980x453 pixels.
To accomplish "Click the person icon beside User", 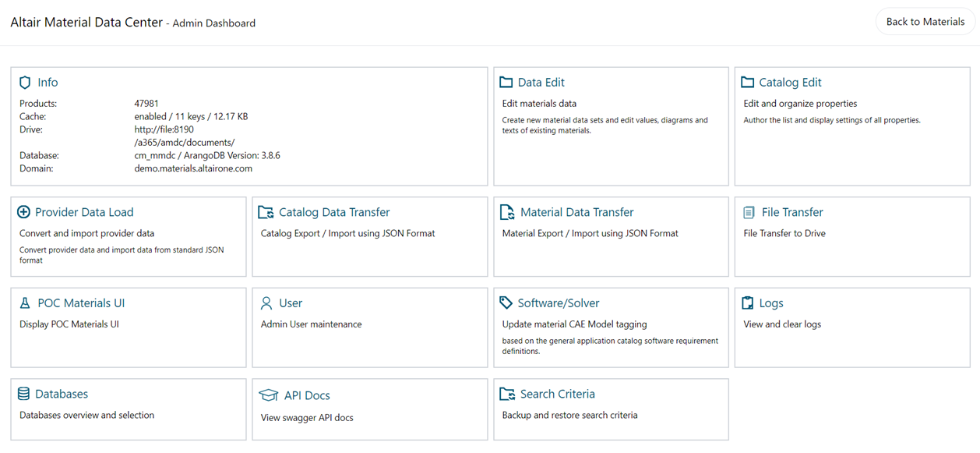I will pyautogui.click(x=266, y=303).
